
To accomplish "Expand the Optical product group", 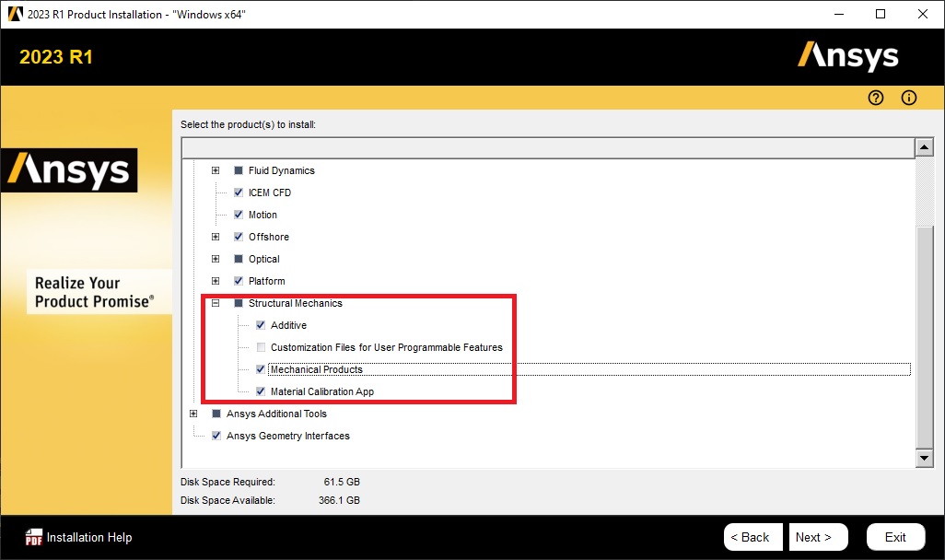I will pyautogui.click(x=216, y=259).
